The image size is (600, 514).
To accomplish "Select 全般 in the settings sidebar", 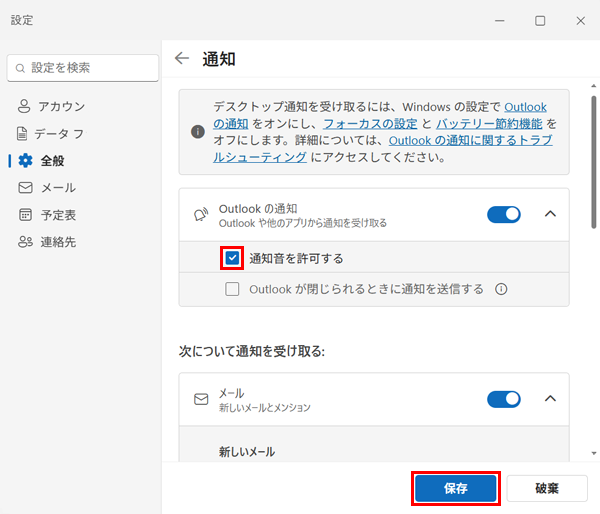I will pyautogui.click(x=42, y=161).
